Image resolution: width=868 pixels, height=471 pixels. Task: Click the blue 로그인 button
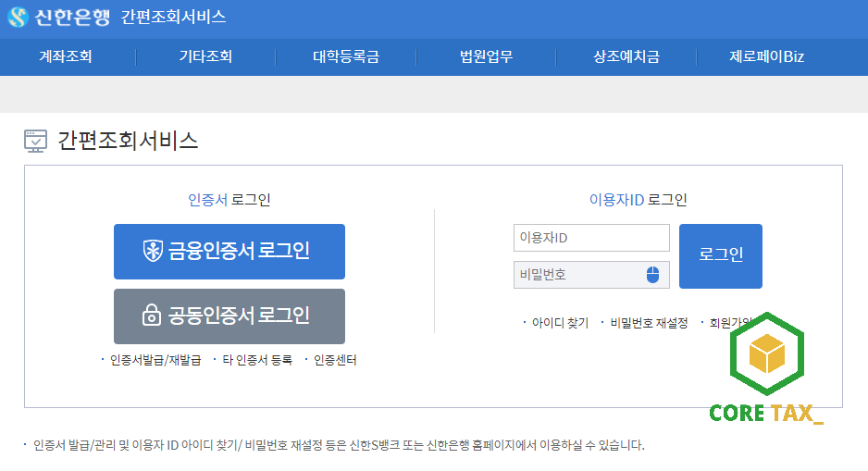721,256
